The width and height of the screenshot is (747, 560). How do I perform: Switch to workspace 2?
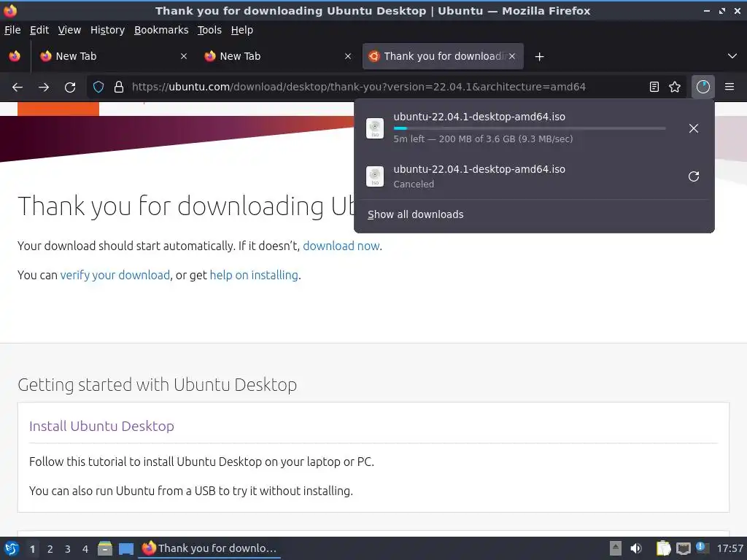[50, 549]
